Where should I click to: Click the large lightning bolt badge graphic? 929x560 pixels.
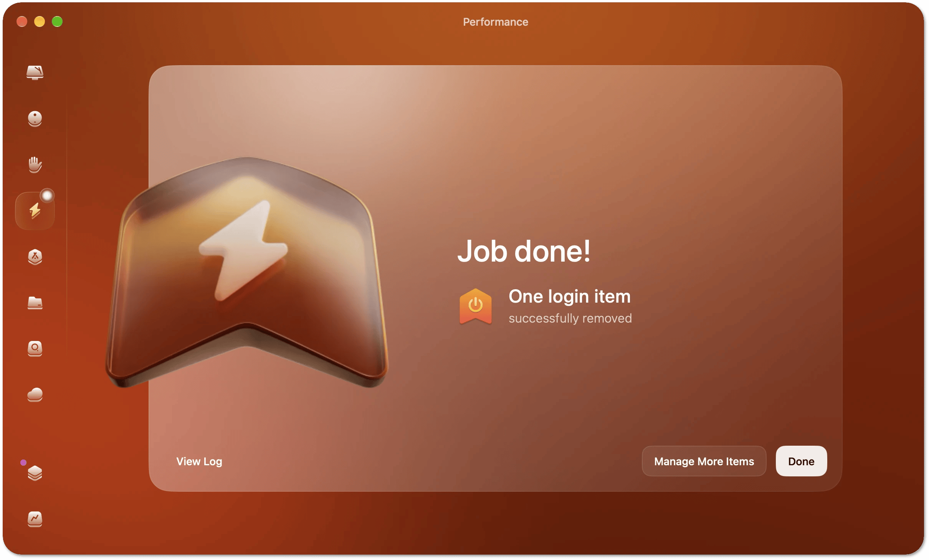tap(247, 272)
